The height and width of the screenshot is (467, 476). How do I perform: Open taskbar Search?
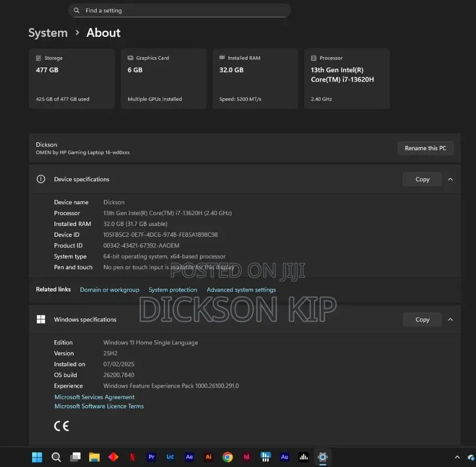(56, 457)
